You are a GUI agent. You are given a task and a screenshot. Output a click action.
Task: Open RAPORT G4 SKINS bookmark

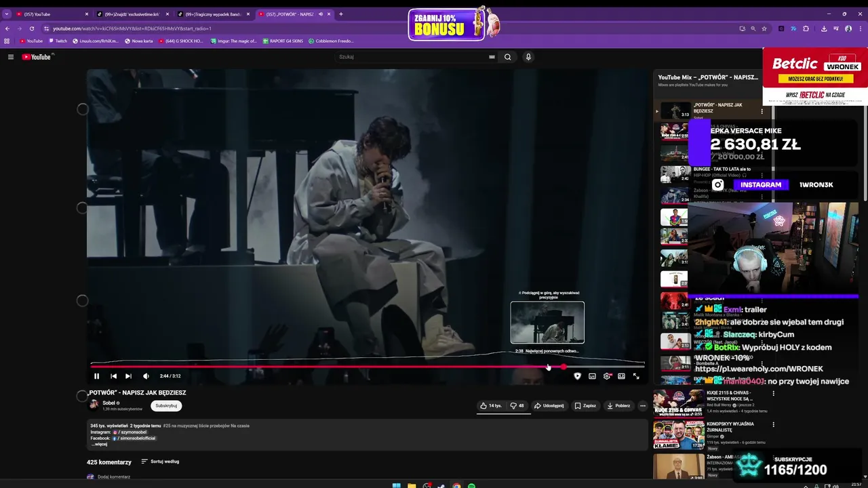pyautogui.click(x=283, y=41)
